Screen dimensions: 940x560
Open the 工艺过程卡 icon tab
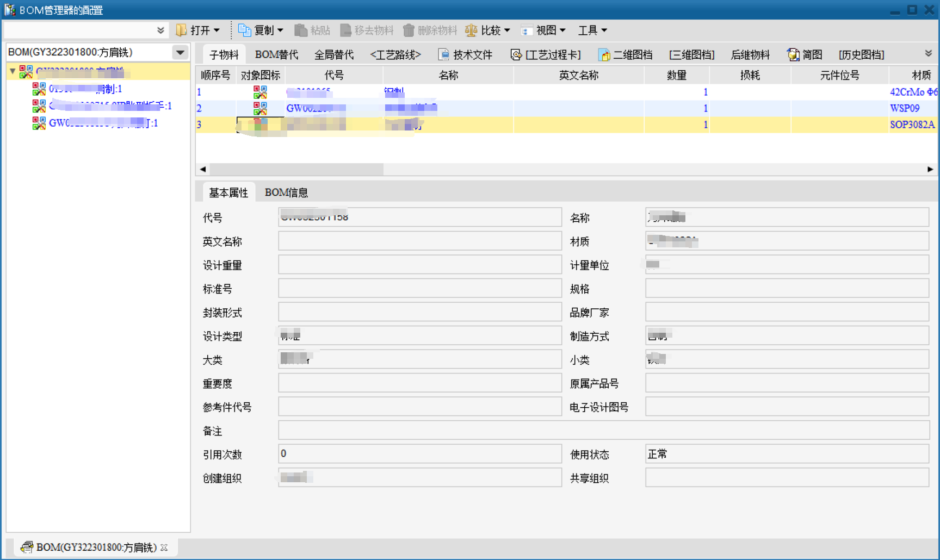tap(516, 55)
